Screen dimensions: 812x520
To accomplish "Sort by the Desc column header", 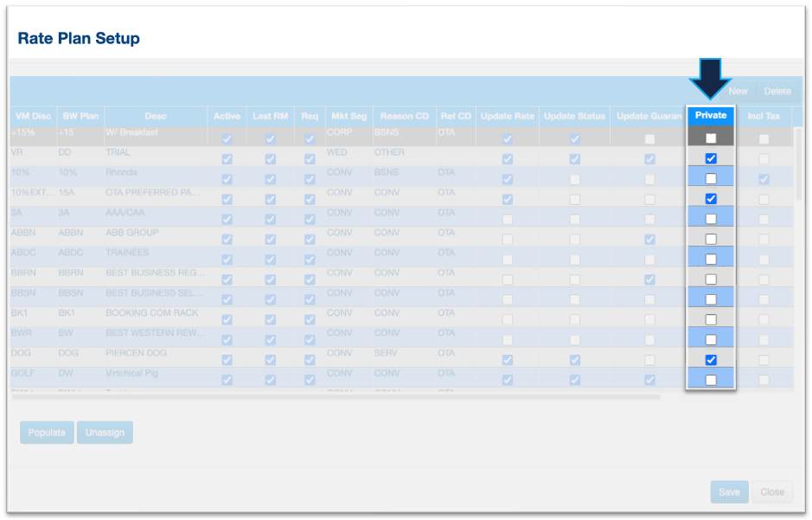I will pyautogui.click(x=156, y=116).
